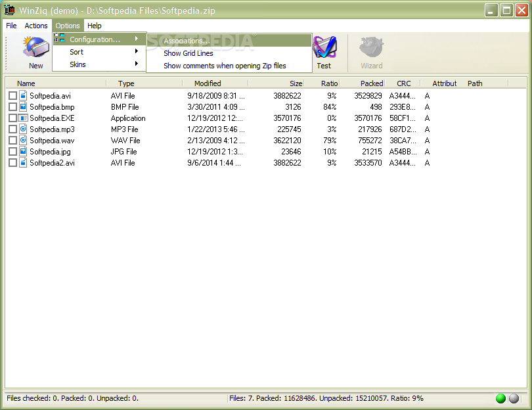This screenshot has height=410, width=532.
Task: Open the File menu
Action: click(11, 26)
